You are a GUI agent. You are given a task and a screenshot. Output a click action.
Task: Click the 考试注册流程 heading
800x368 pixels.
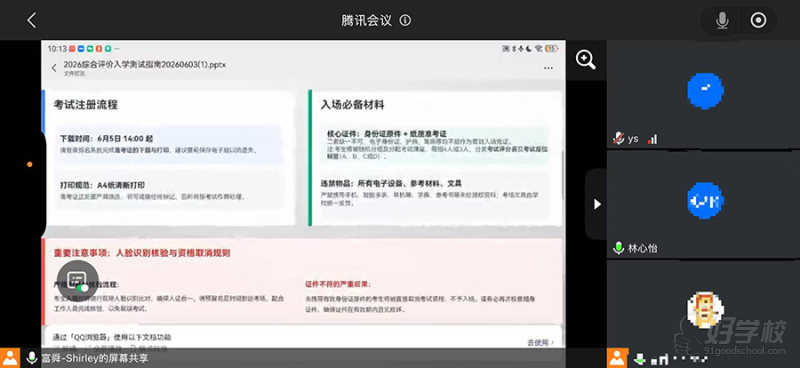coord(85,105)
